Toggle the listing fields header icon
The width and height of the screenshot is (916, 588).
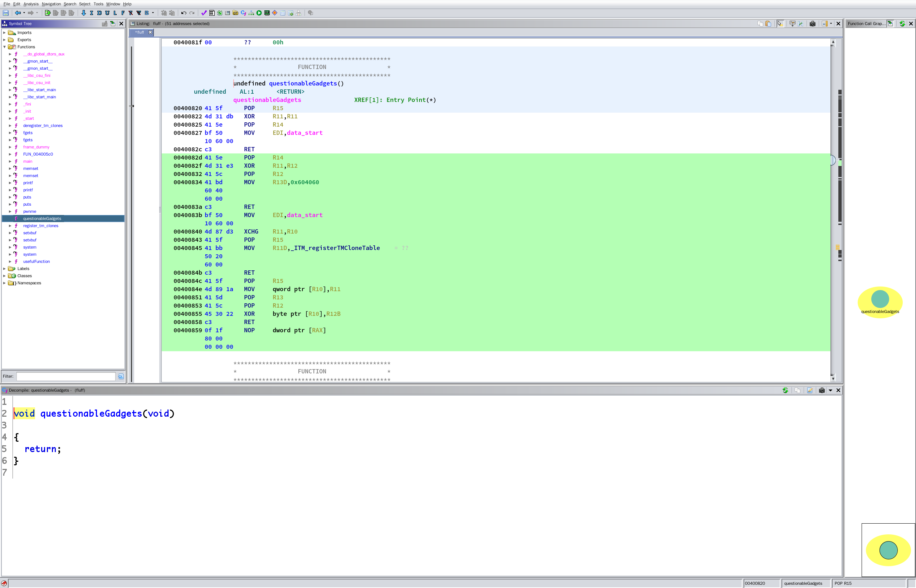[793, 24]
